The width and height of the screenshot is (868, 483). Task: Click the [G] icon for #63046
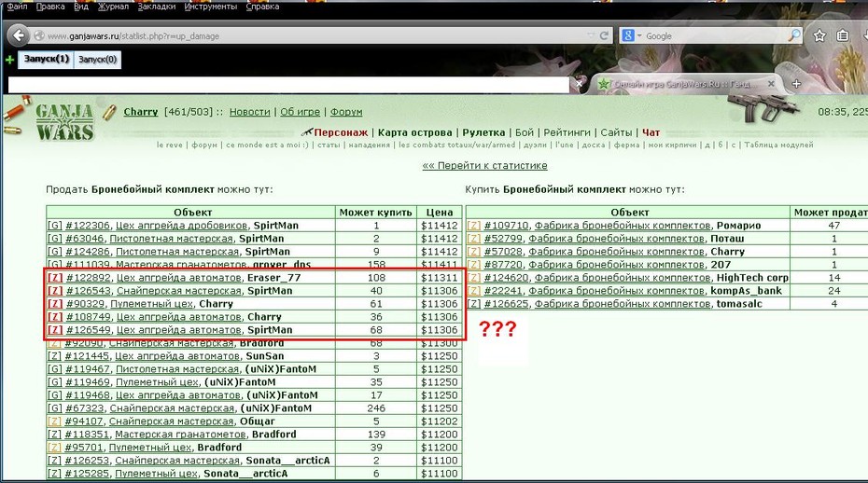(55, 239)
